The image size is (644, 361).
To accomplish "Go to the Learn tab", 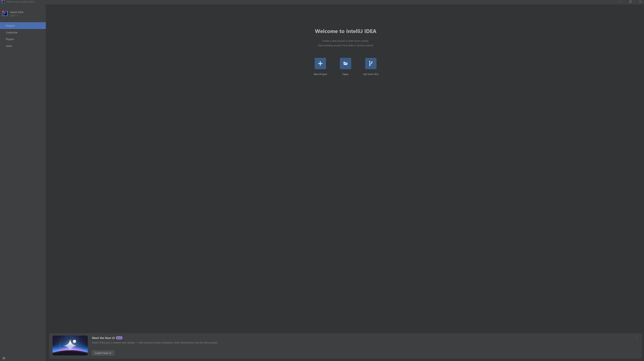I will click(x=23, y=46).
